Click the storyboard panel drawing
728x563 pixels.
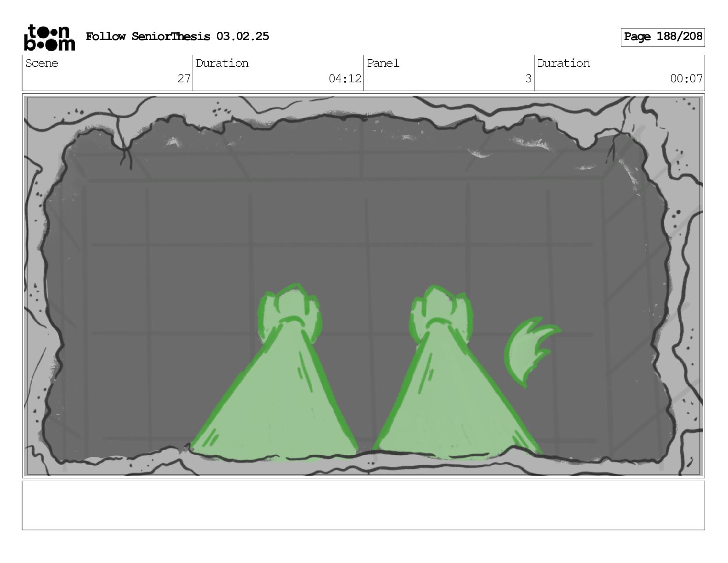[x=364, y=286]
